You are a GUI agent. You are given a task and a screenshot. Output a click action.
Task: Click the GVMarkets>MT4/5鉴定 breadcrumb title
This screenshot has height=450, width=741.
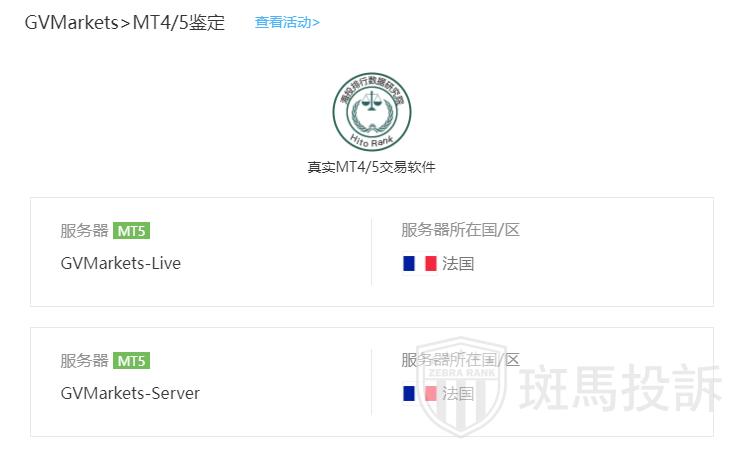[125, 23]
